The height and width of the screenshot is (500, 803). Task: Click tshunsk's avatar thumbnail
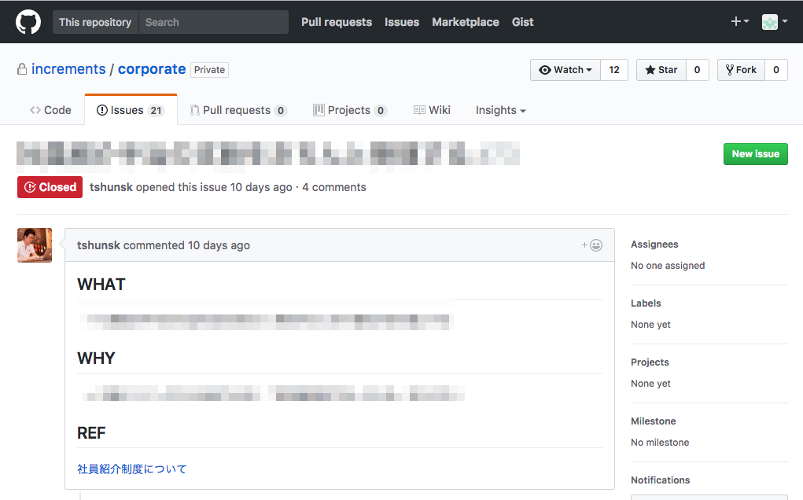pyautogui.click(x=35, y=246)
